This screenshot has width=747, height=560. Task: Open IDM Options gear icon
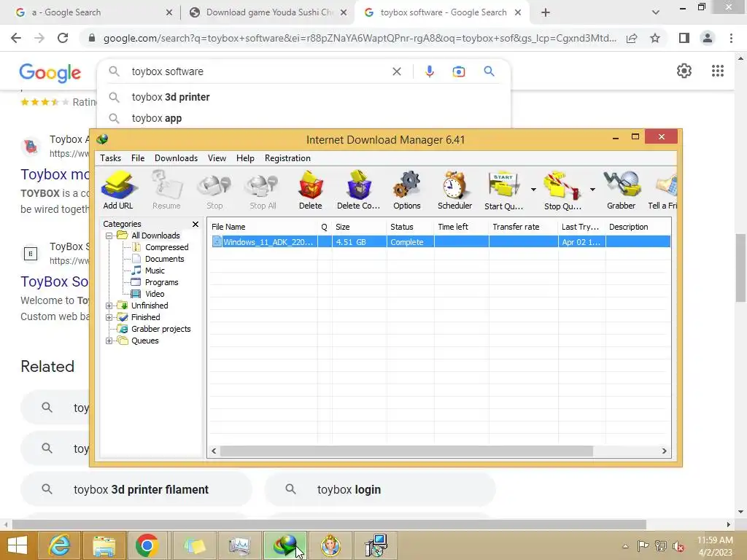click(407, 190)
